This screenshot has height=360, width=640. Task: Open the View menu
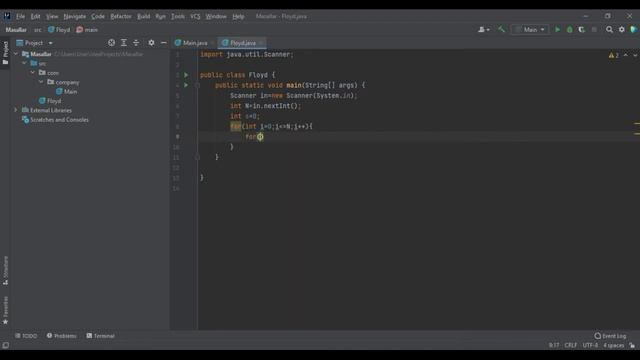point(52,16)
